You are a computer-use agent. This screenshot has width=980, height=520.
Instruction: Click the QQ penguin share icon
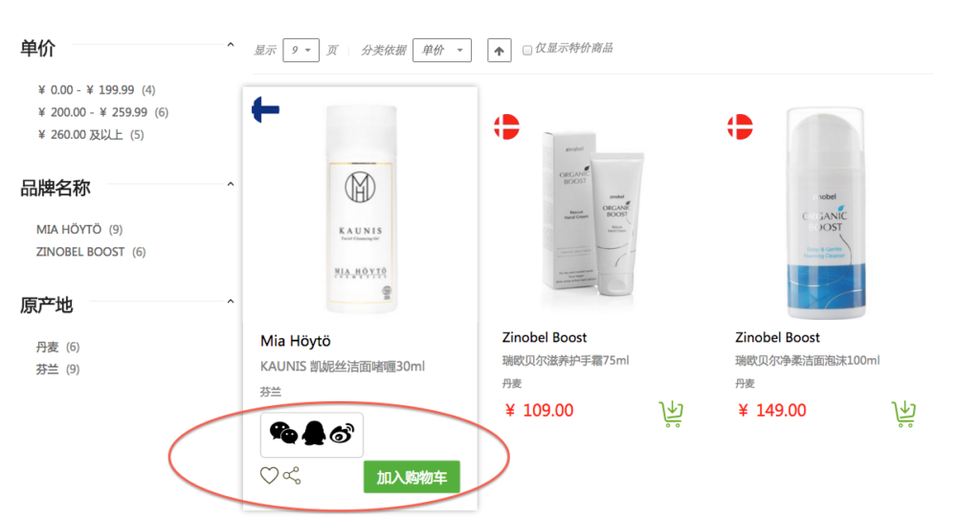(313, 434)
